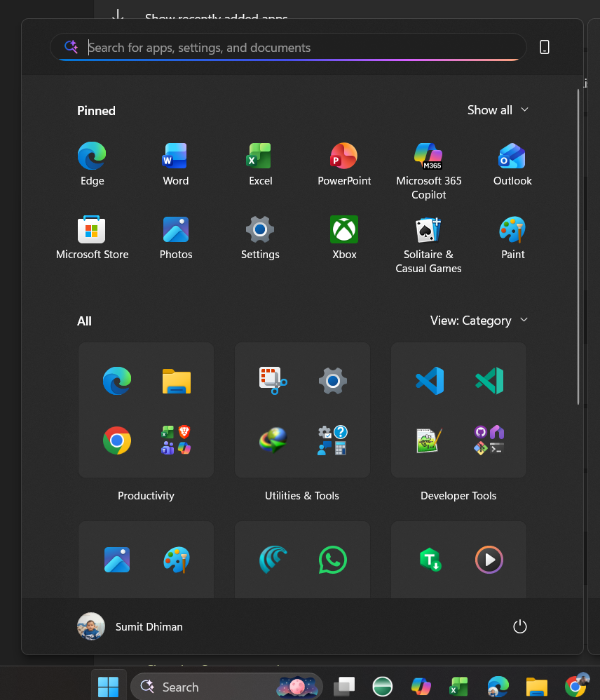This screenshot has height=700, width=600.
Task: Open Edge from the taskbar
Action: (498, 687)
